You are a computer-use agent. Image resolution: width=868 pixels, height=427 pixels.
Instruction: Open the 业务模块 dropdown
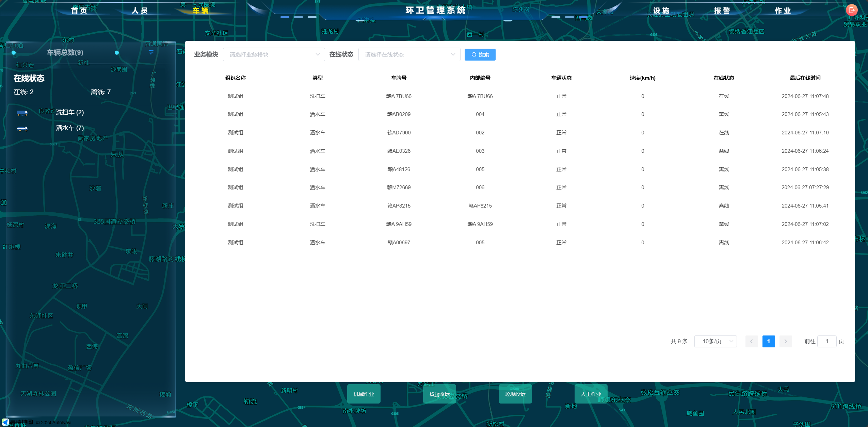tap(274, 54)
